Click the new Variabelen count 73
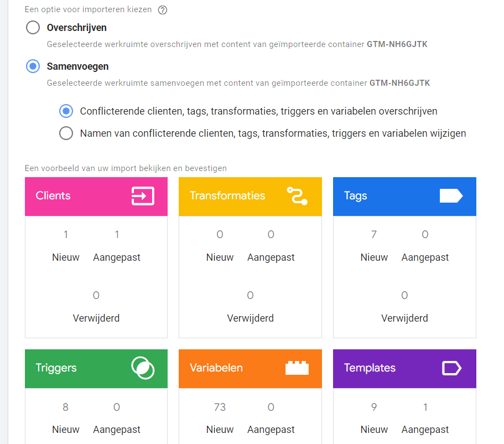 pos(220,407)
